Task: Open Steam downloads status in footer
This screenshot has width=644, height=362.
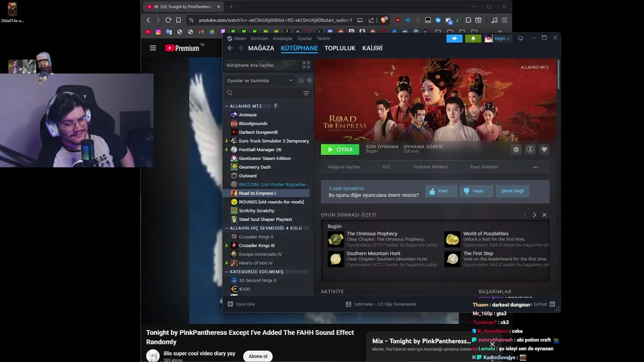Action: click(x=381, y=304)
